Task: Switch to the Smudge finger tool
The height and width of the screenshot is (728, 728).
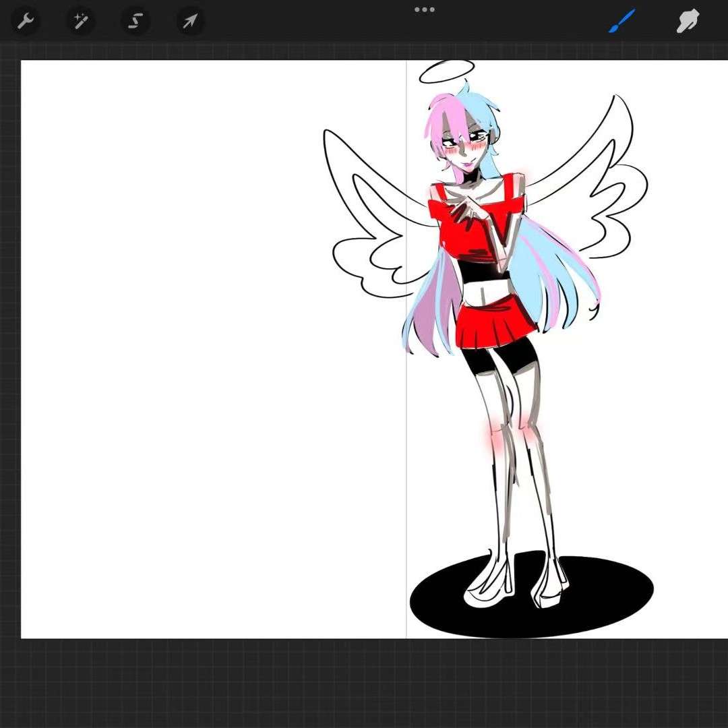Action: [x=688, y=22]
